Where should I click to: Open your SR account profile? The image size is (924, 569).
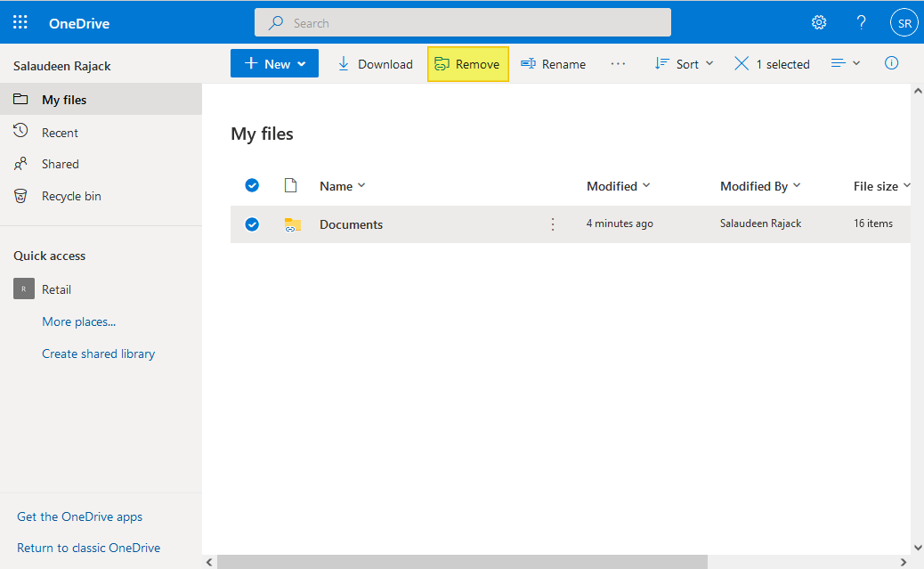(x=904, y=21)
